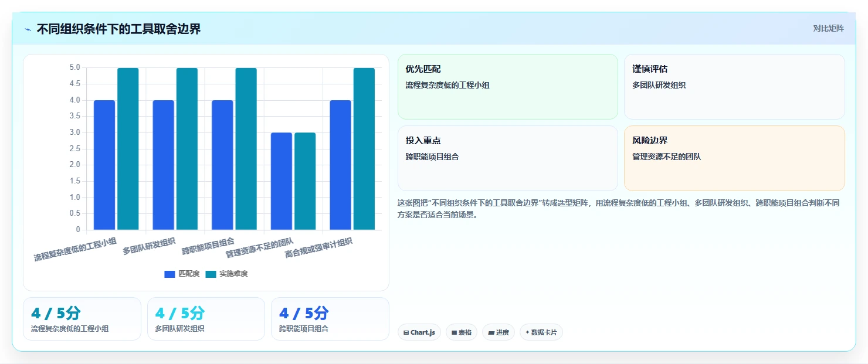Click the 匹配度 bar for 高合规或强审计组织

click(x=341, y=165)
